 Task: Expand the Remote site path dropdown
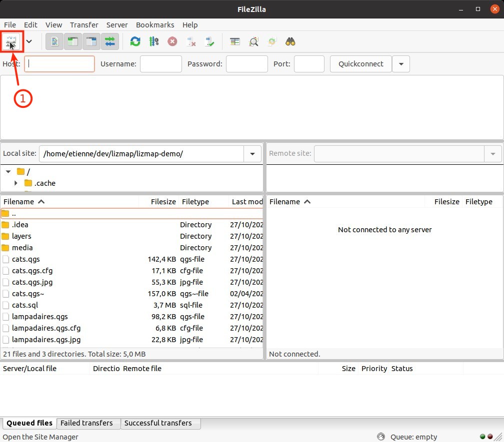pyautogui.click(x=493, y=154)
